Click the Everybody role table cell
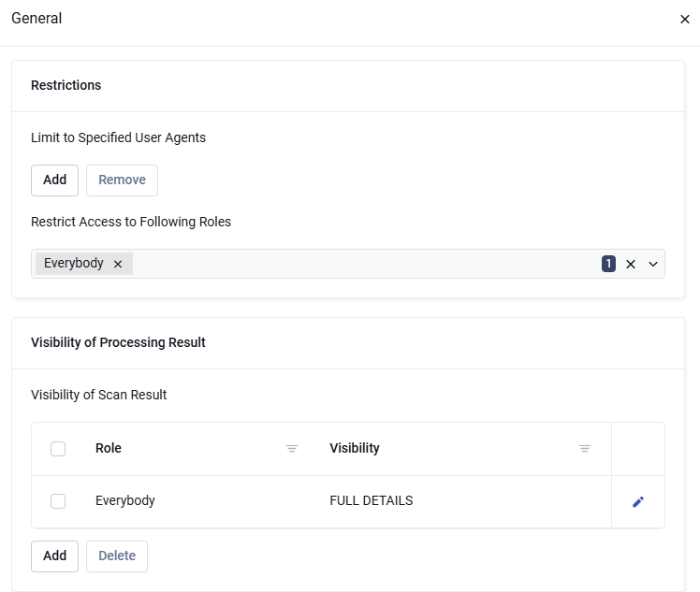The image size is (700, 592). click(x=125, y=500)
